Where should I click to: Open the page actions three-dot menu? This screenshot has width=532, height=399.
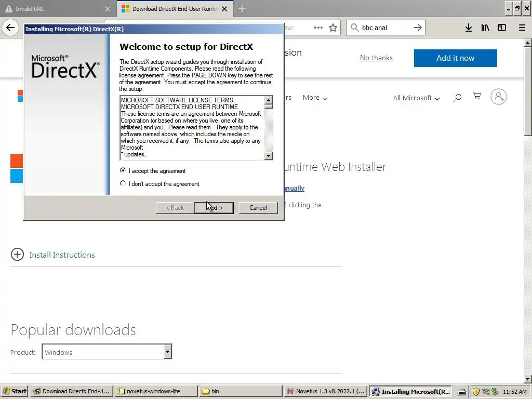coord(318,28)
